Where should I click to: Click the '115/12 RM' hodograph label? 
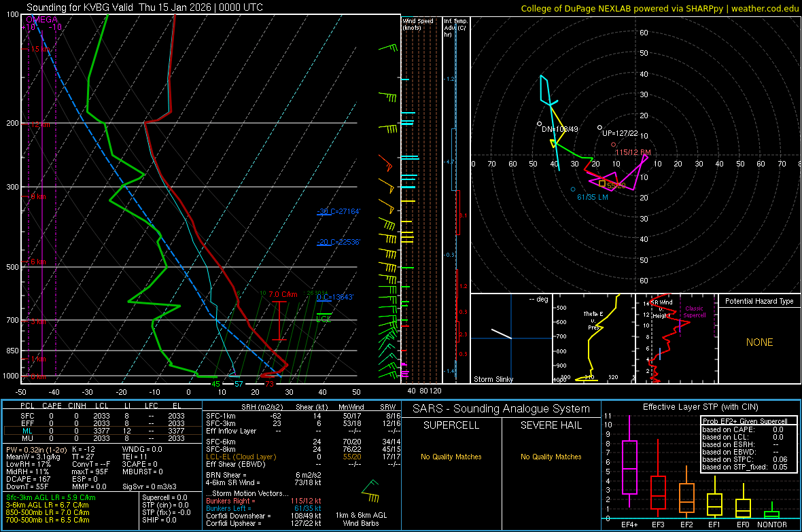[x=633, y=152]
